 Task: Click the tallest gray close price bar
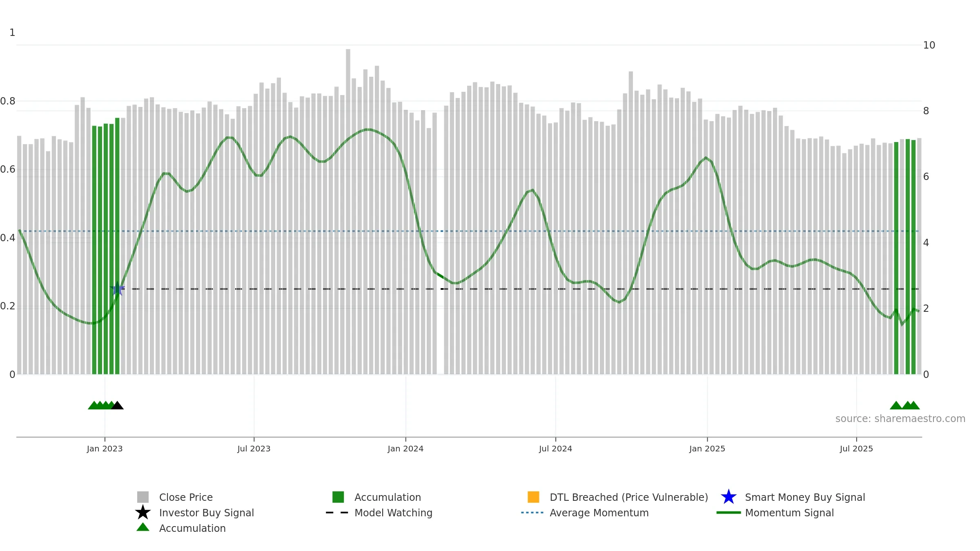[348, 211]
